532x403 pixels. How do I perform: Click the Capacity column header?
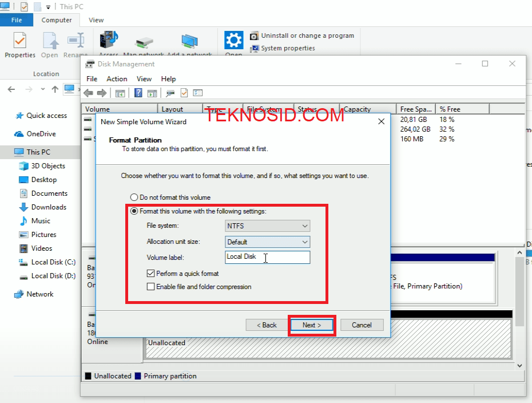click(368, 109)
